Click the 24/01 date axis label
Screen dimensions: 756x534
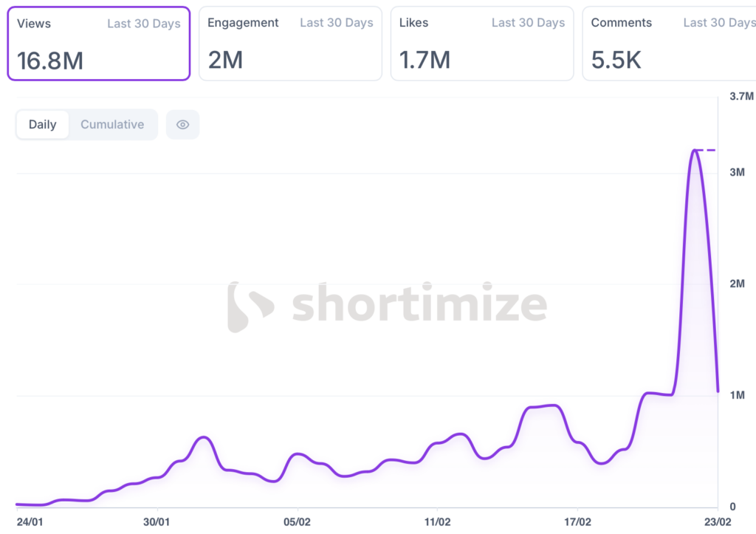[x=30, y=520]
